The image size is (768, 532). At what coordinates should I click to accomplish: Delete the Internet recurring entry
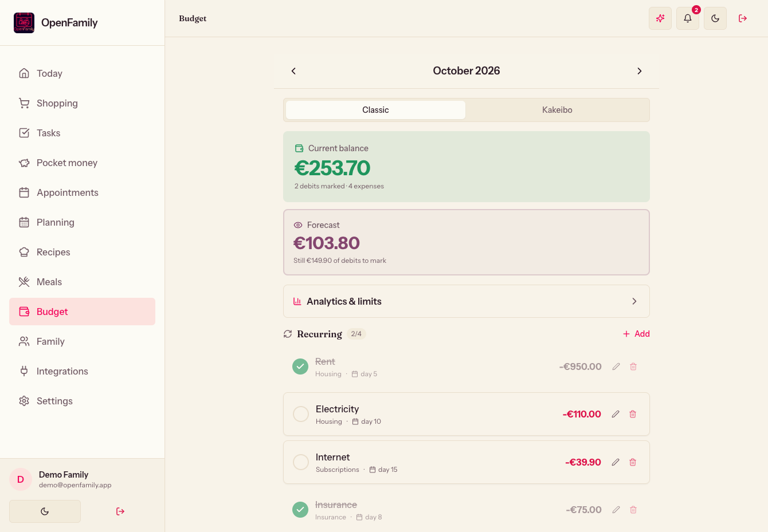[633, 462]
